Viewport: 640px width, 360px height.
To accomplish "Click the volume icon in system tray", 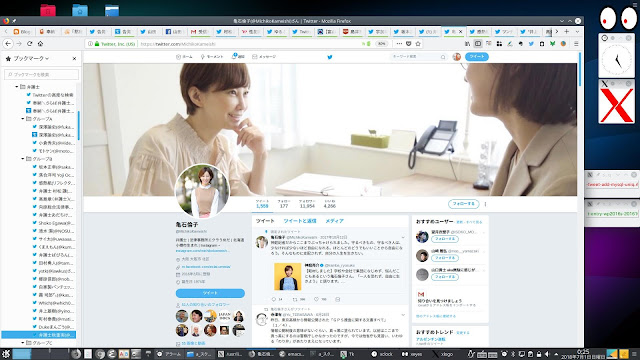I will pyautogui.click(x=547, y=354).
